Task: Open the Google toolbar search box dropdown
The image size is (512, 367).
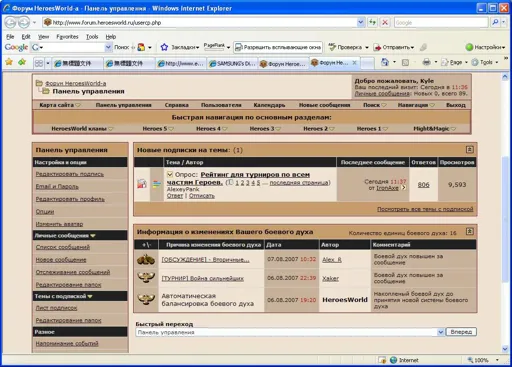Action: point(108,47)
